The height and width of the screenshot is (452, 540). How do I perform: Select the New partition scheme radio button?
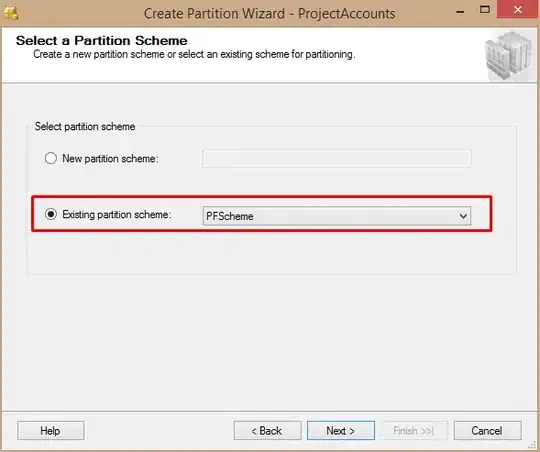51,158
